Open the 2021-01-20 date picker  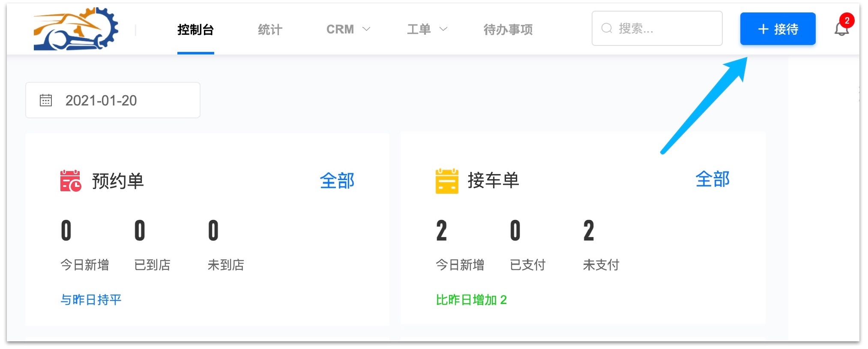[113, 100]
